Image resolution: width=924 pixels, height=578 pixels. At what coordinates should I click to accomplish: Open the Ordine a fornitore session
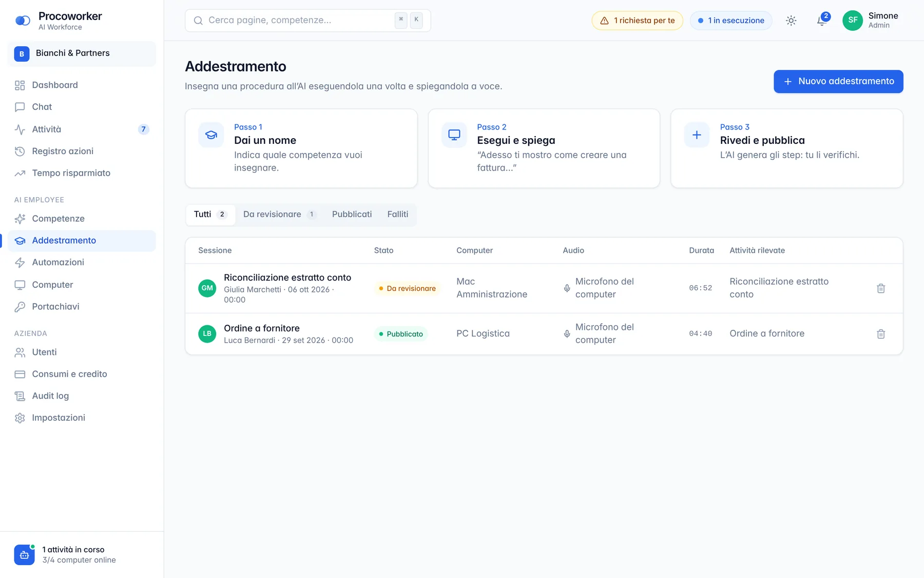(544, 334)
